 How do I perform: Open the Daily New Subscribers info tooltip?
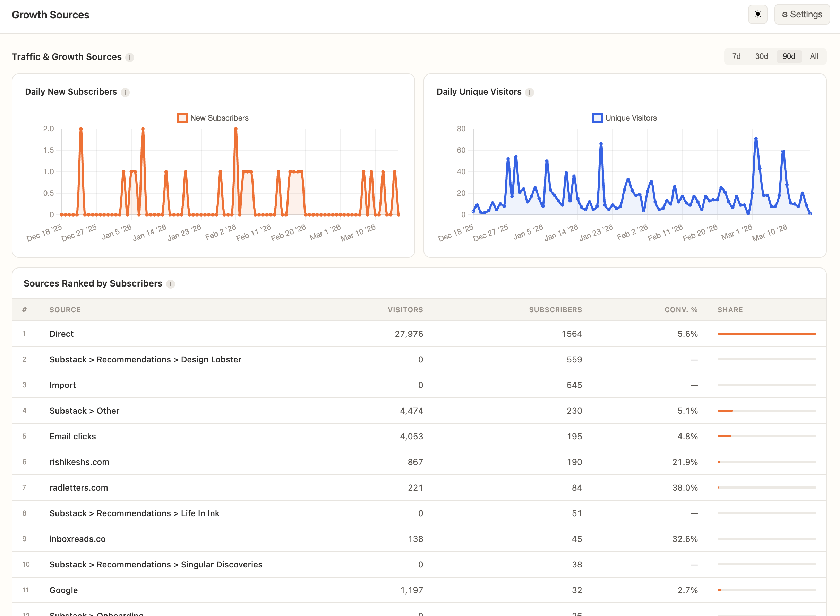point(126,92)
